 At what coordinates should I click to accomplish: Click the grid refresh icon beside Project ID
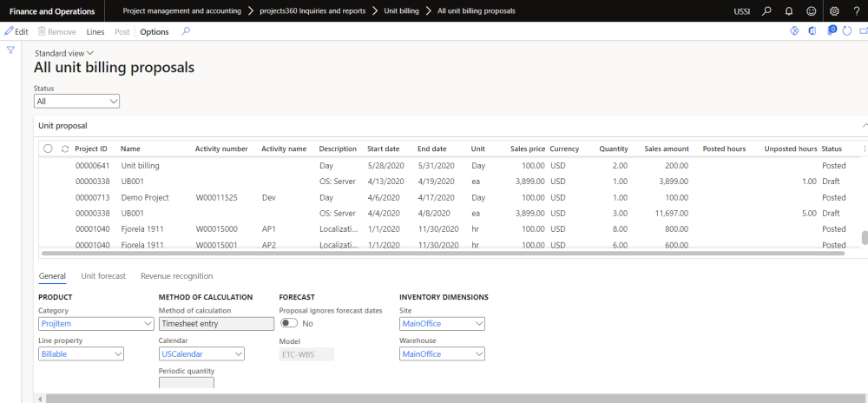(64, 149)
